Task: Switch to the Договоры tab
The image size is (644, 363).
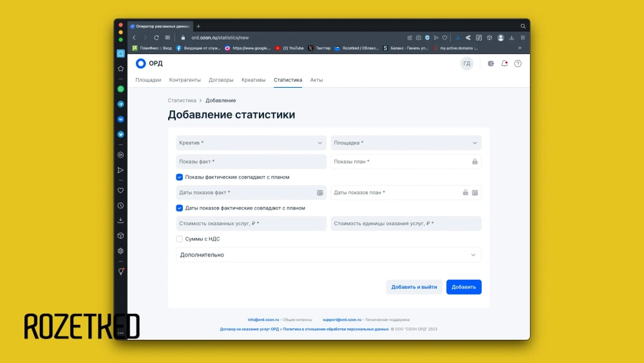Action: point(221,80)
